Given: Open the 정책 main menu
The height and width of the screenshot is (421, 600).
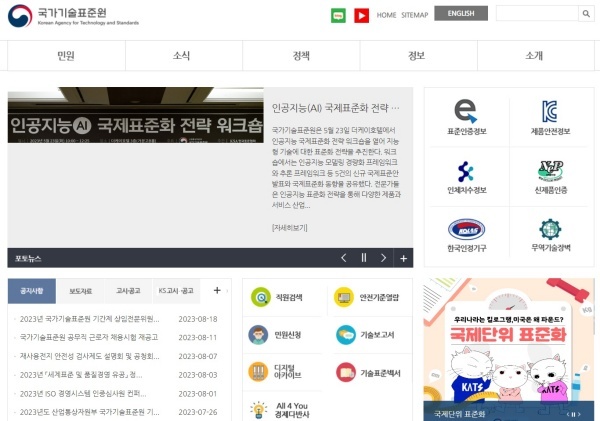Looking at the screenshot, I should (301, 56).
